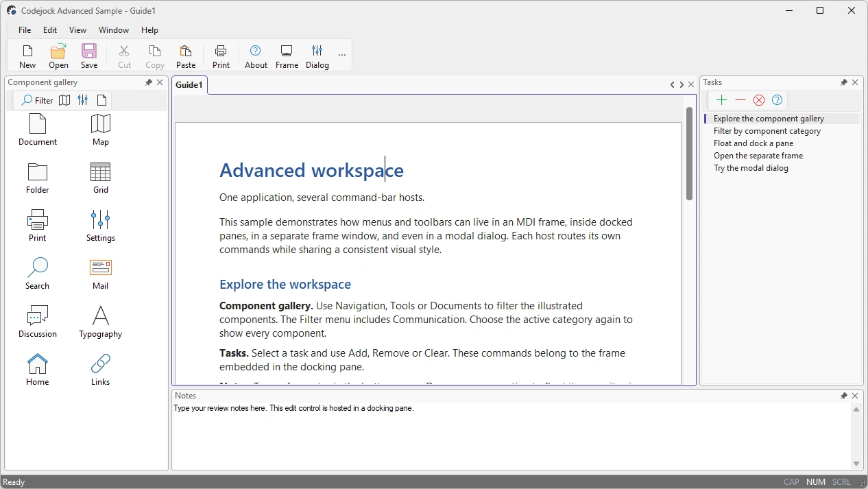Toggle the pin on Component gallery pane
Viewport: 868px width, 489px height.
pyautogui.click(x=149, y=82)
